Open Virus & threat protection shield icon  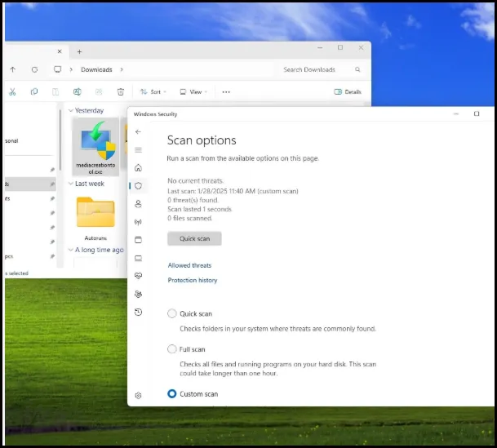(138, 186)
